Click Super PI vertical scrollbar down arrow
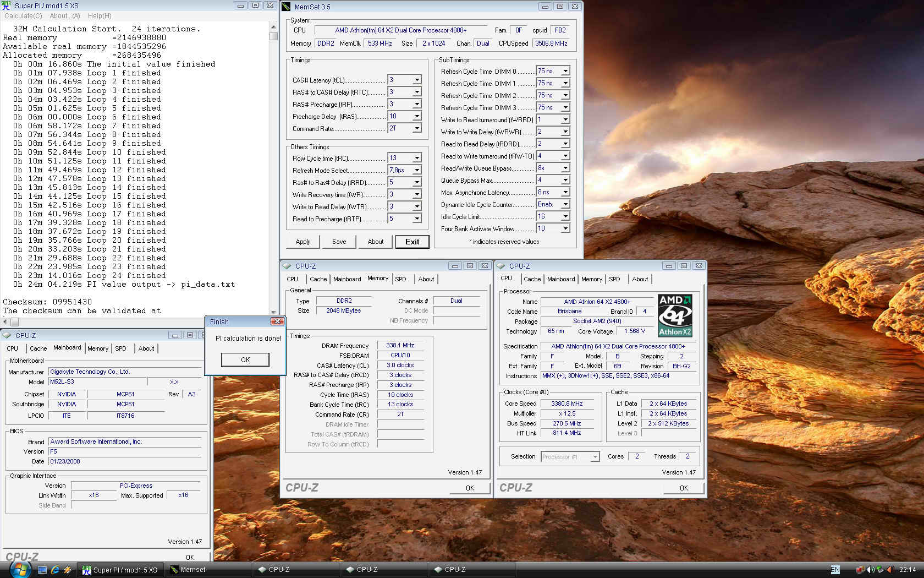 tap(273, 312)
